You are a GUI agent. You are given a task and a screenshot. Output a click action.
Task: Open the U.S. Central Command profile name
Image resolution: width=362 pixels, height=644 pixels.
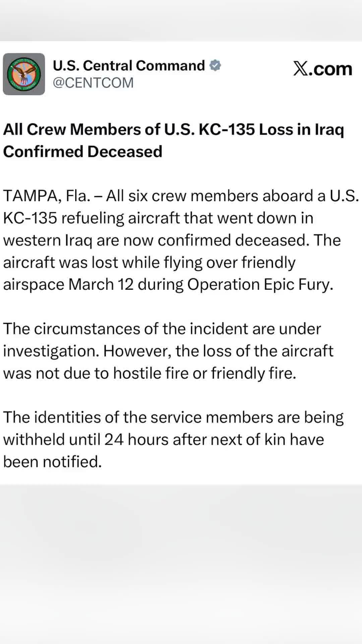(x=129, y=66)
